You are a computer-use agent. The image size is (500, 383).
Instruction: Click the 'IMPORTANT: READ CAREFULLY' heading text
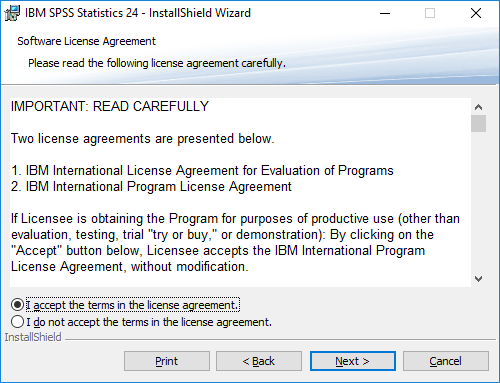pos(110,107)
